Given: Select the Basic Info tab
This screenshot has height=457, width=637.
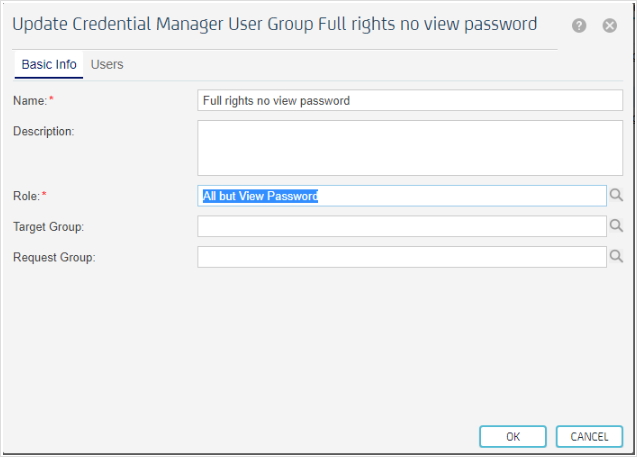Looking at the screenshot, I should pos(49,65).
